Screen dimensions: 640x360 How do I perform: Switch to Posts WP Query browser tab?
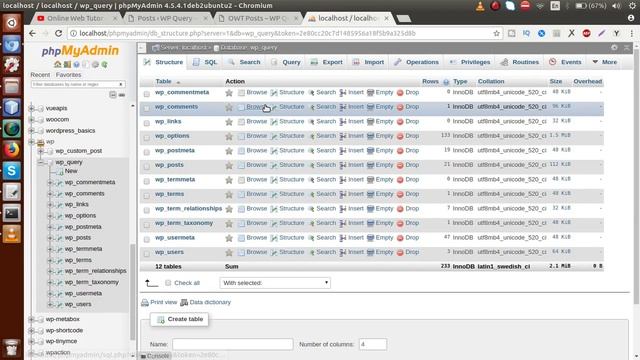(167, 18)
